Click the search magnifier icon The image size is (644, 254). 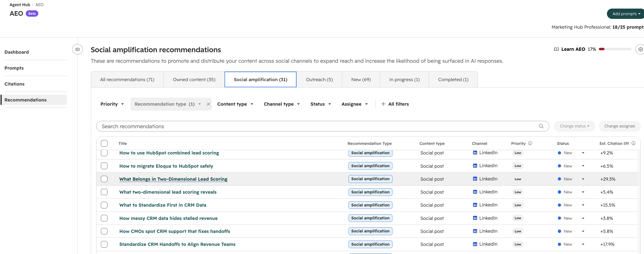pyautogui.click(x=541, y=126)
